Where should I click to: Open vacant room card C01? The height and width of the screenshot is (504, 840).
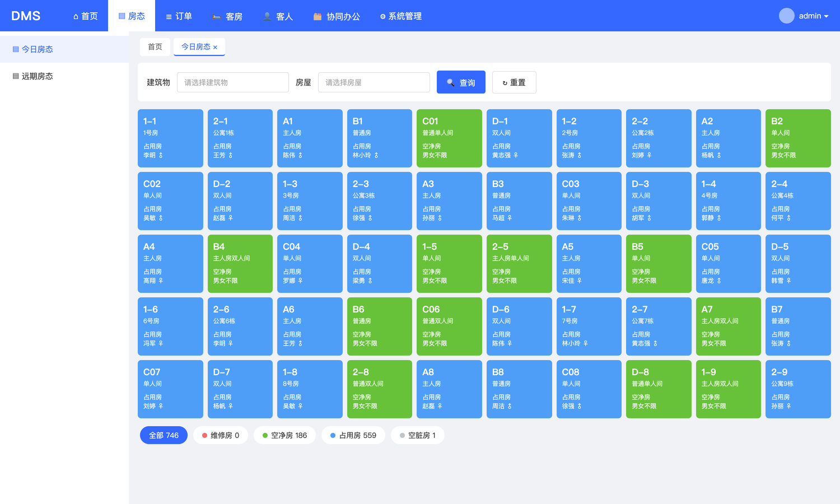(449, 138)
